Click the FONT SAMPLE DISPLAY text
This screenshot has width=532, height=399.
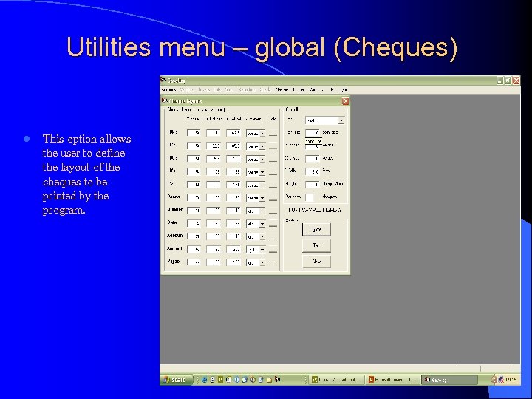pyautogui.click(x=315, y=210)
